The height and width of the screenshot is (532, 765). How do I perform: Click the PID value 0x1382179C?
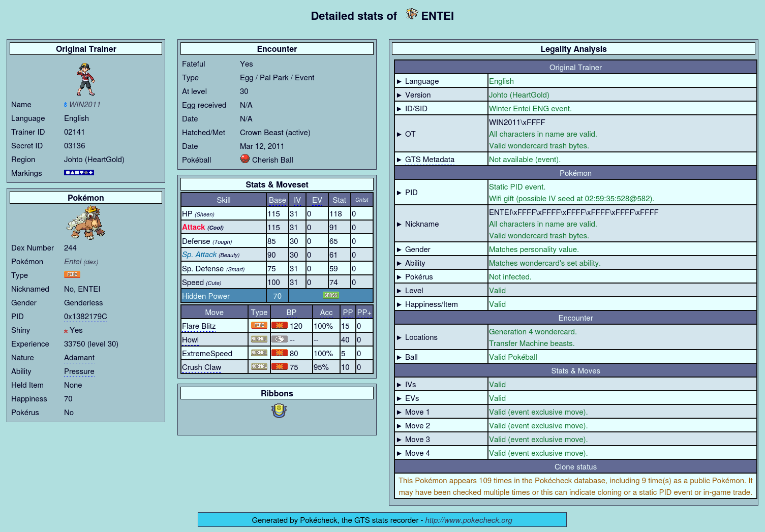85,317
